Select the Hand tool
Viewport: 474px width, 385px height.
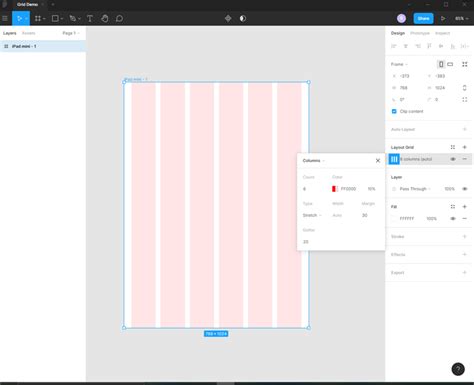click(x=105, y=18)
